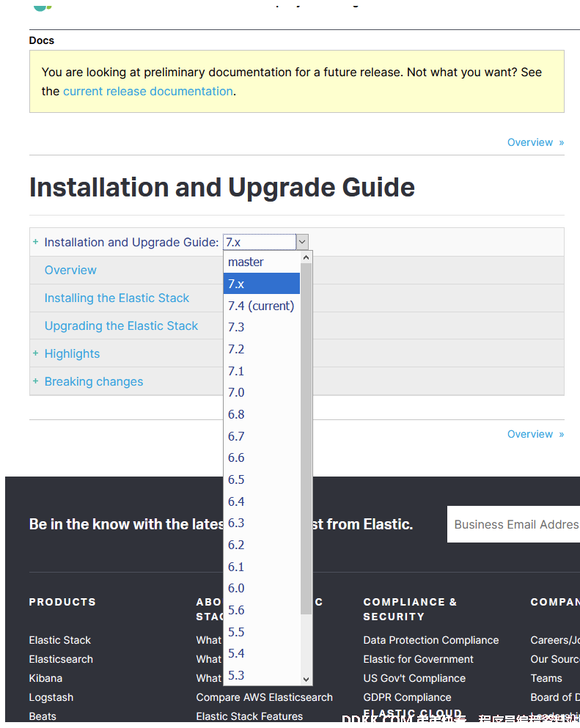Select the 6.3 version entry
This screenshot has height=728, width=580.
click(x=262, y=523)
